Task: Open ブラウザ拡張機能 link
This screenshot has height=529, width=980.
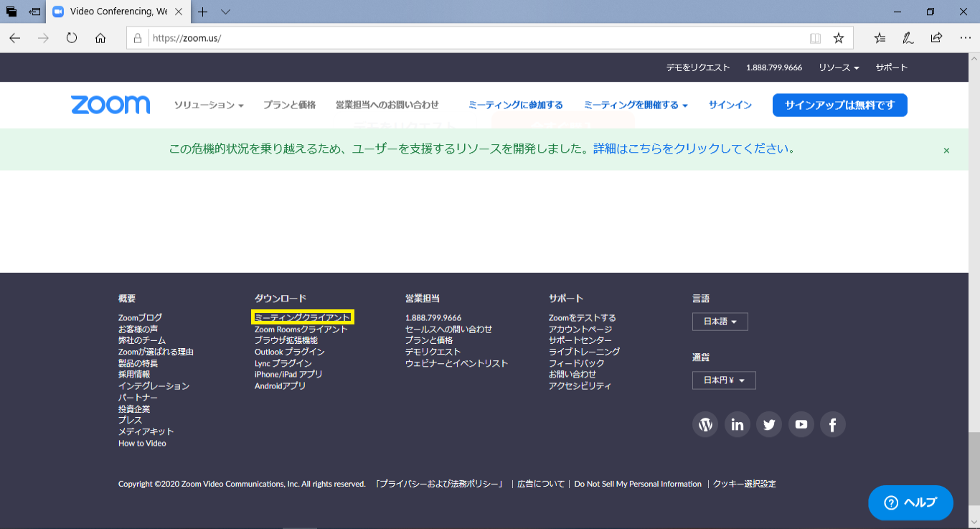Action: (286, 340)
